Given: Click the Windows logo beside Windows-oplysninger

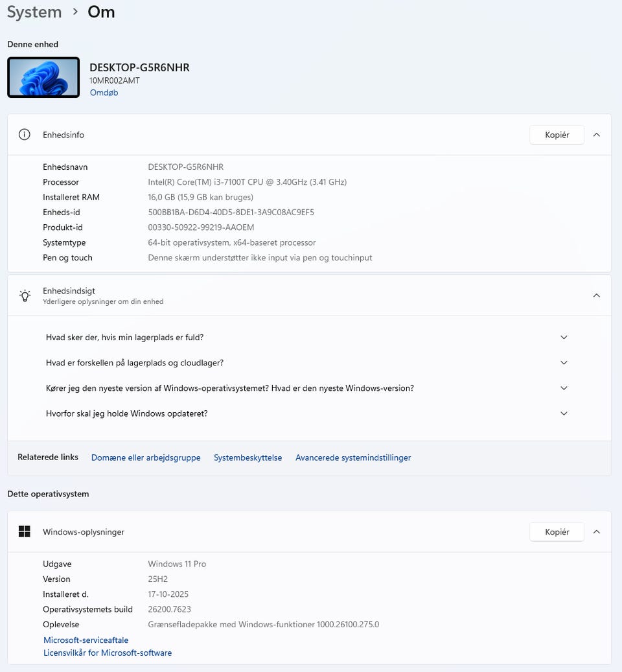Looking at the screenshot, I should 25,532.
